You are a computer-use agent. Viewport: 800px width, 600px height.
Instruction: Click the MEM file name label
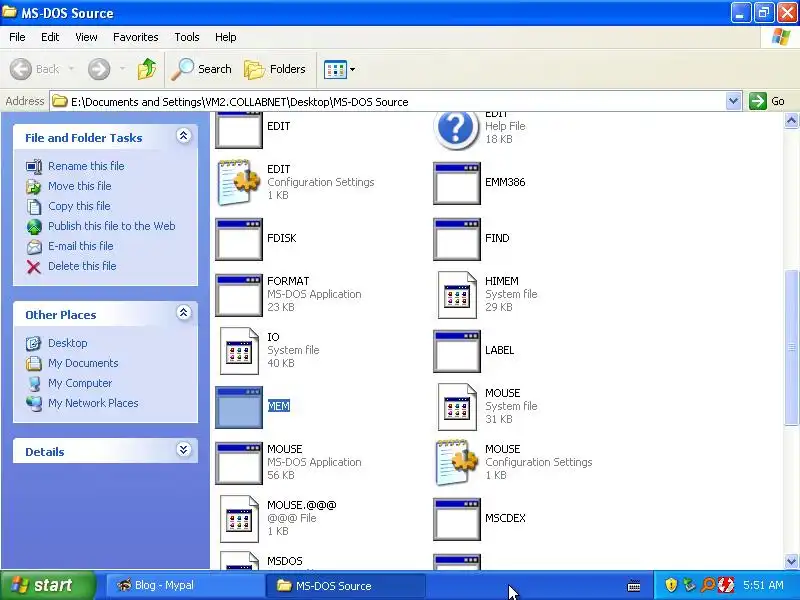(x=279, y=406)
